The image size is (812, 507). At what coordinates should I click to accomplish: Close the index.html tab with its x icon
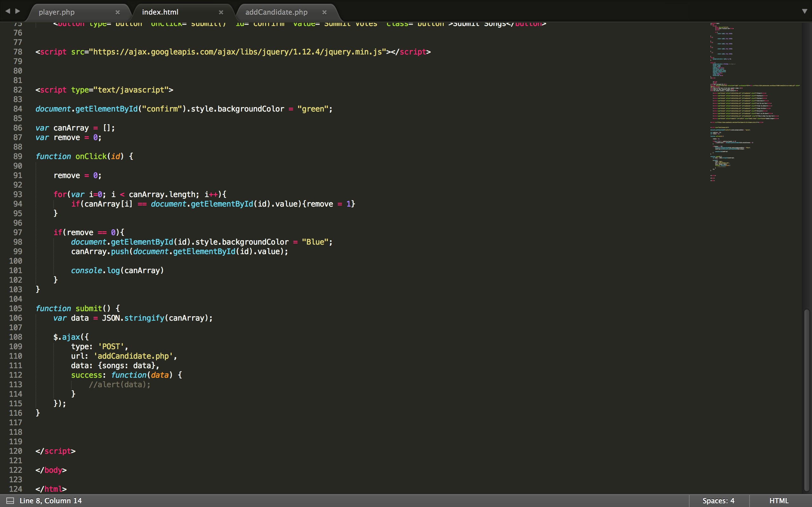click(x=221, y=12)
